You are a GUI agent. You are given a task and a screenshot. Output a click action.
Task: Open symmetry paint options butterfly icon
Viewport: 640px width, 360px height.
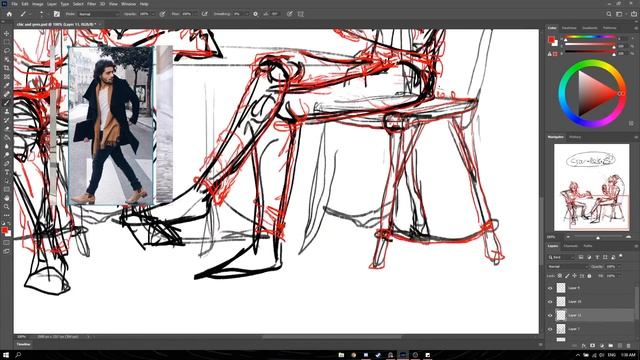[301, 14]
